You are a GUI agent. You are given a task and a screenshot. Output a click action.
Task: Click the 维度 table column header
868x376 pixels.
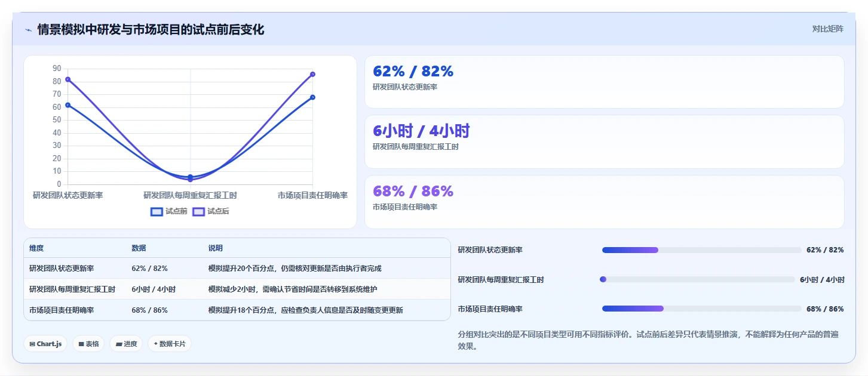pyautogui.click(x=36, y=248)
